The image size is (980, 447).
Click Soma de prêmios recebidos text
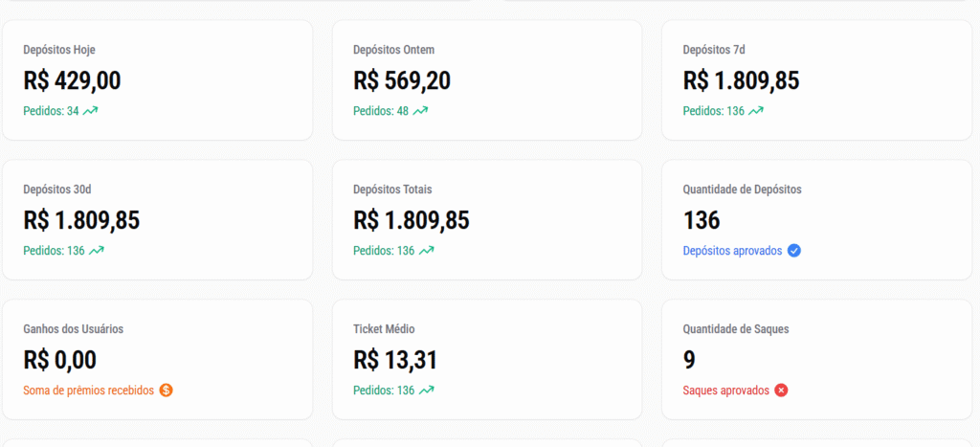pos(88,391)
